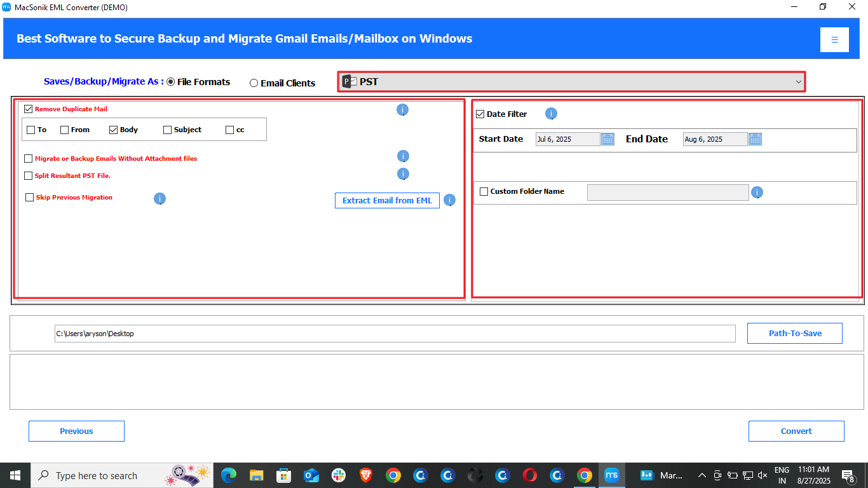Select the Email Clients radio button

click(x=254, y=83)
